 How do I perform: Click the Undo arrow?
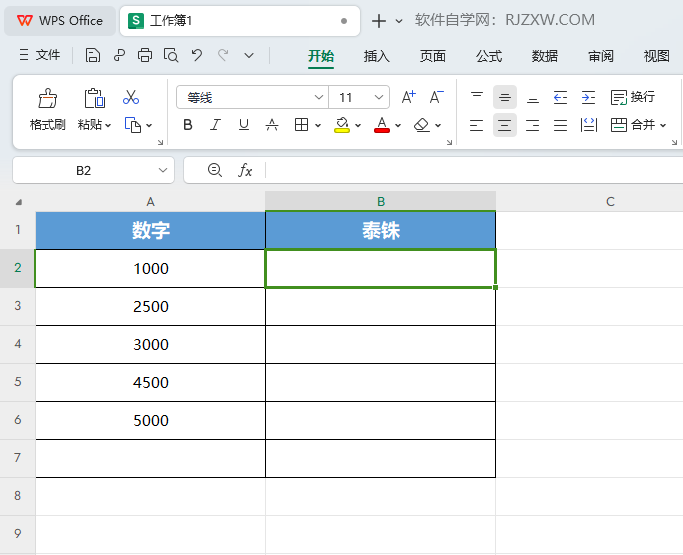[197, 55]
